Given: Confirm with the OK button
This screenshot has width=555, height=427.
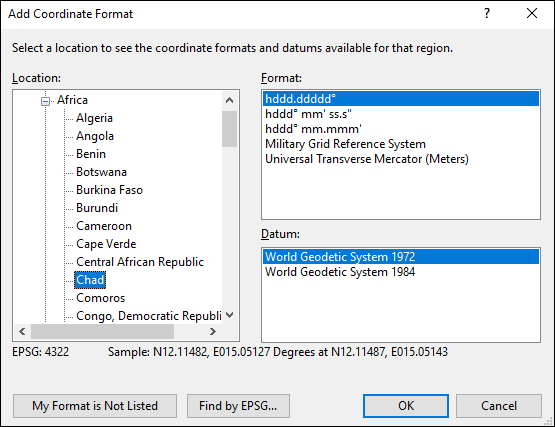Looking at the screenshot, I should tap(406, 406).
